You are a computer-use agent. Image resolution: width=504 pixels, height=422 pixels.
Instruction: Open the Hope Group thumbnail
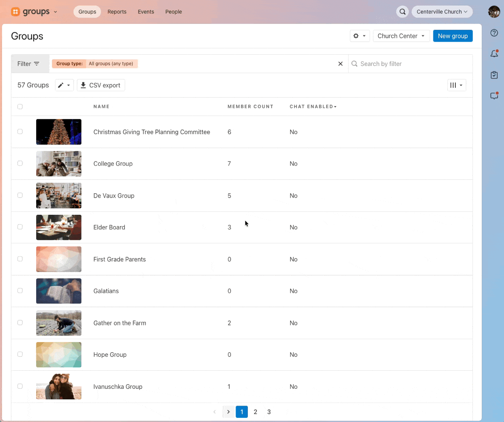pyautogui.click(x=59, y=355)
